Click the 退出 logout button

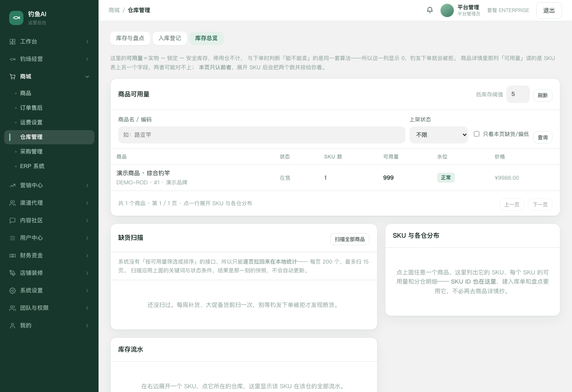tap(549, 10)
